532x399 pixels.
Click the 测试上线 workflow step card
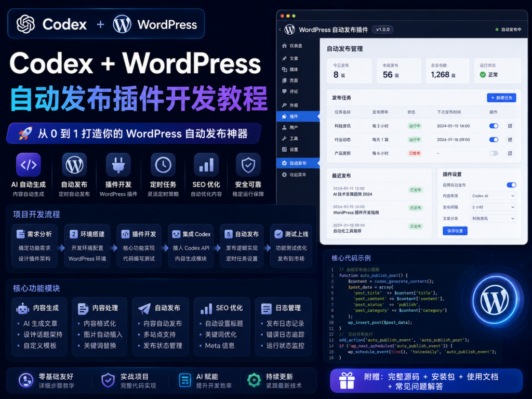(291, 246)
